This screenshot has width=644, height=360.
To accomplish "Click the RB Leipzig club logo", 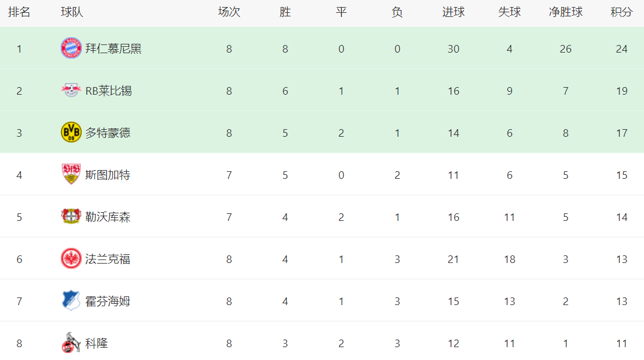I will pyautogui.click(x=71, y=91).
